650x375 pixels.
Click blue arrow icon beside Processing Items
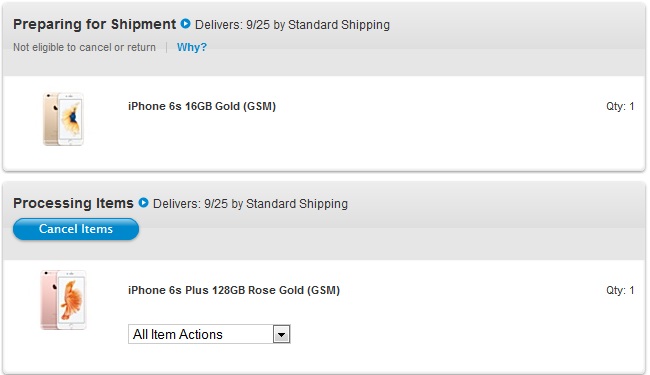[x=143, y=203]
